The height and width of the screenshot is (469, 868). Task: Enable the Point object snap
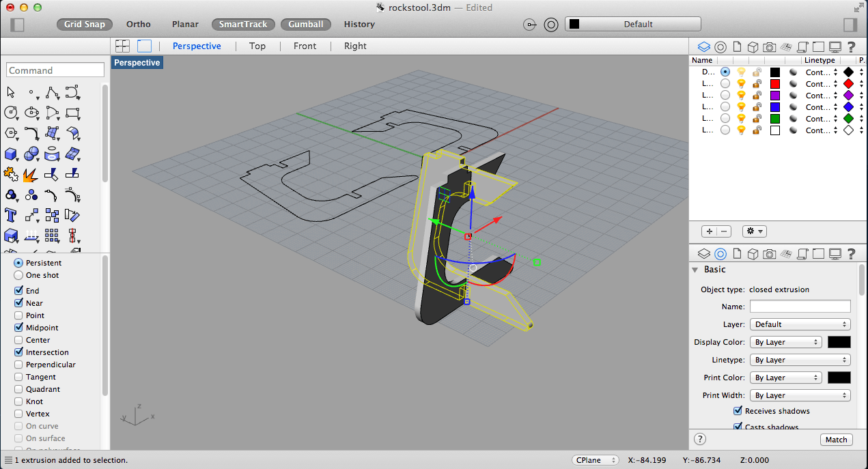point(19,315)
